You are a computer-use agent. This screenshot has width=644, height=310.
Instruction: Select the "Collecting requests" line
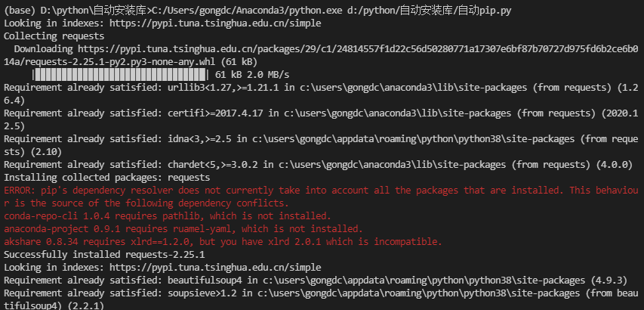tap(52, 36)
